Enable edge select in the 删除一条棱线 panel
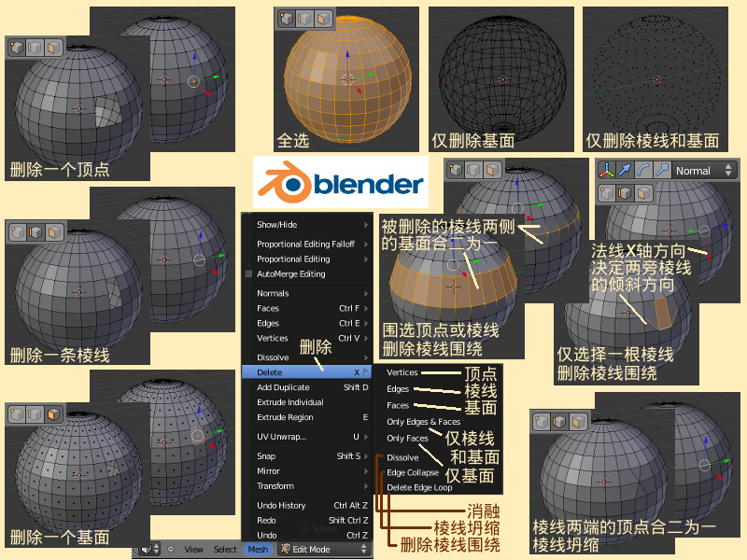747x560 pixels. pos(35,231)
